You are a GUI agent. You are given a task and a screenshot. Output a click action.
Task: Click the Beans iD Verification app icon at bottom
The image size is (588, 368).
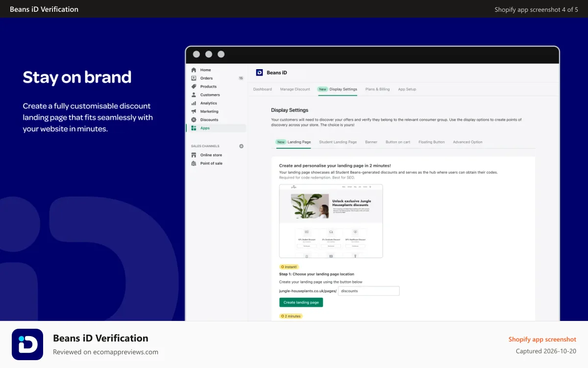[x=27, y=344]
